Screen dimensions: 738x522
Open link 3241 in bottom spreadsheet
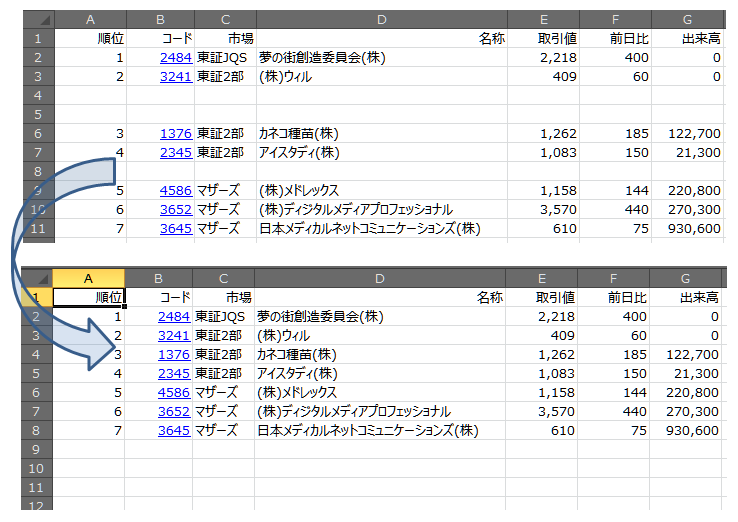174,336
